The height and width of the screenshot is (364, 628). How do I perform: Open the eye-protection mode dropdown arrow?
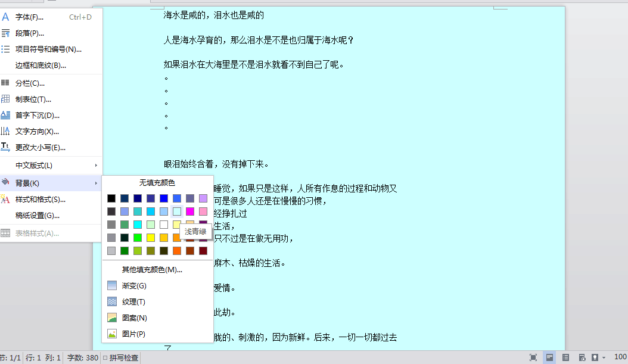tap(604, 357)
